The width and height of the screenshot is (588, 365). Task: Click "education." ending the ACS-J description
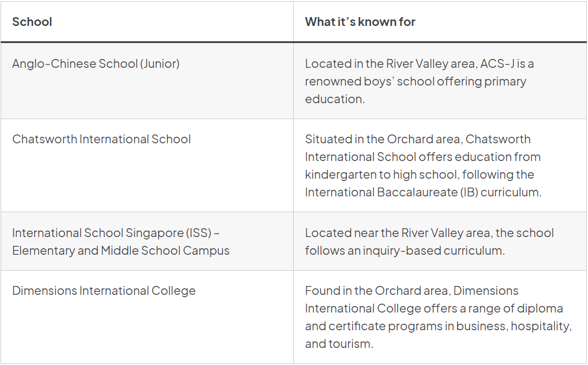pos(334,98)
